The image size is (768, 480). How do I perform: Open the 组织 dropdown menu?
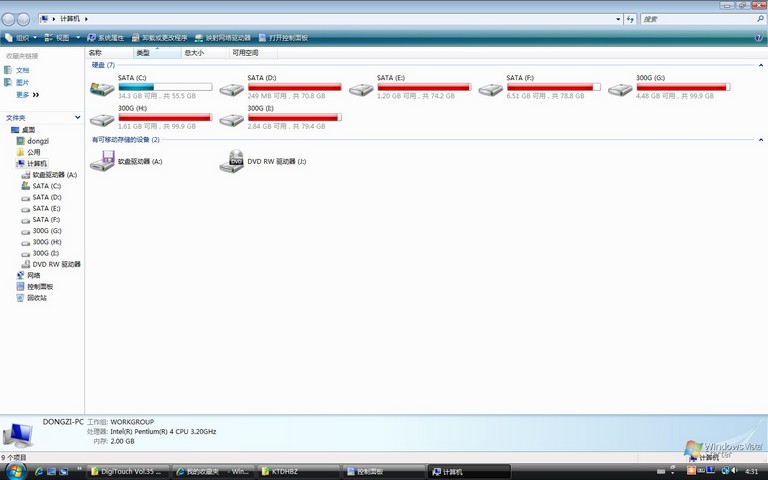click(21, 38)
